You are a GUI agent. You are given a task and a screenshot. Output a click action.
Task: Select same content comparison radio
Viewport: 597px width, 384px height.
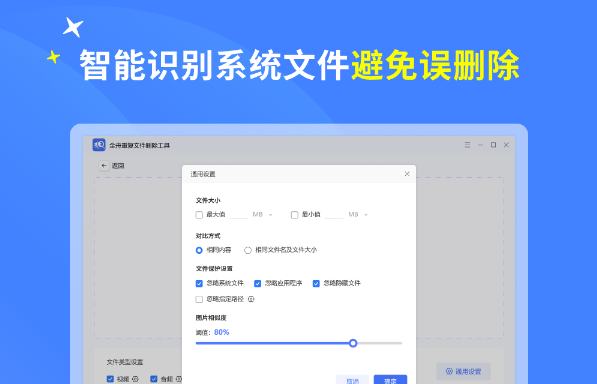pos(199,250)
